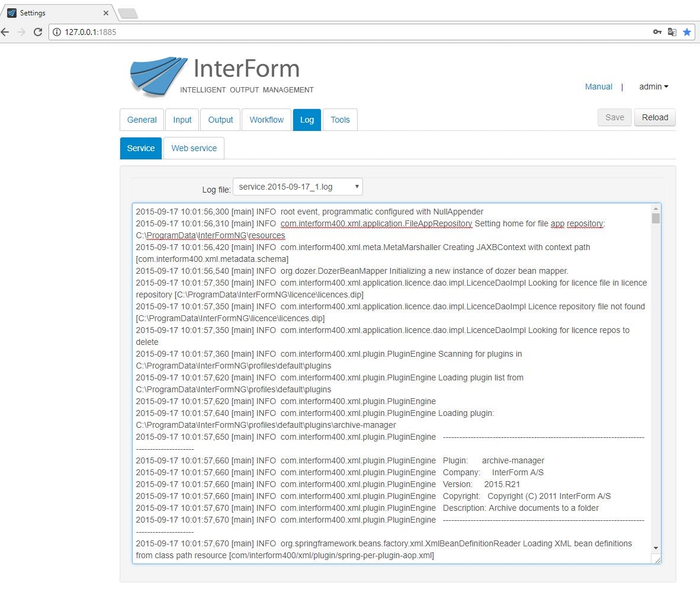Choose a different log from the service log combo
Screen dimensions: 700x589
[297, 186]
